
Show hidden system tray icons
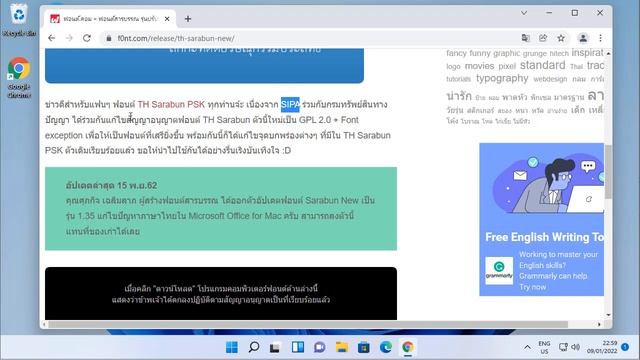527,347
